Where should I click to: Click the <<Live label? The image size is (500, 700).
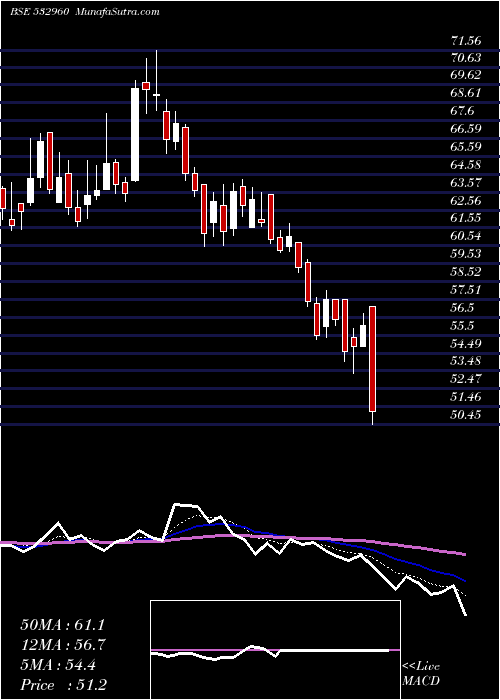[421, 667]
